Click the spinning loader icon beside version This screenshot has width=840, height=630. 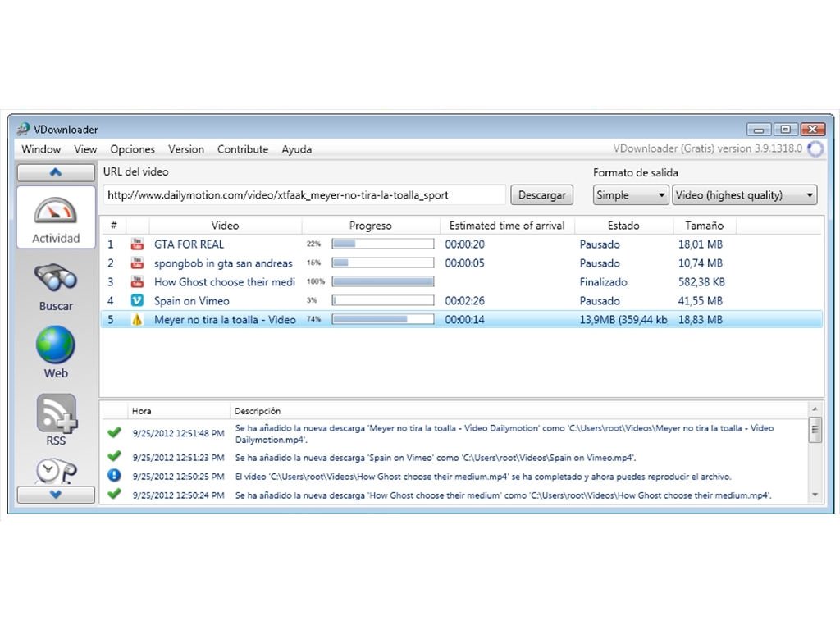pos(815,149)
